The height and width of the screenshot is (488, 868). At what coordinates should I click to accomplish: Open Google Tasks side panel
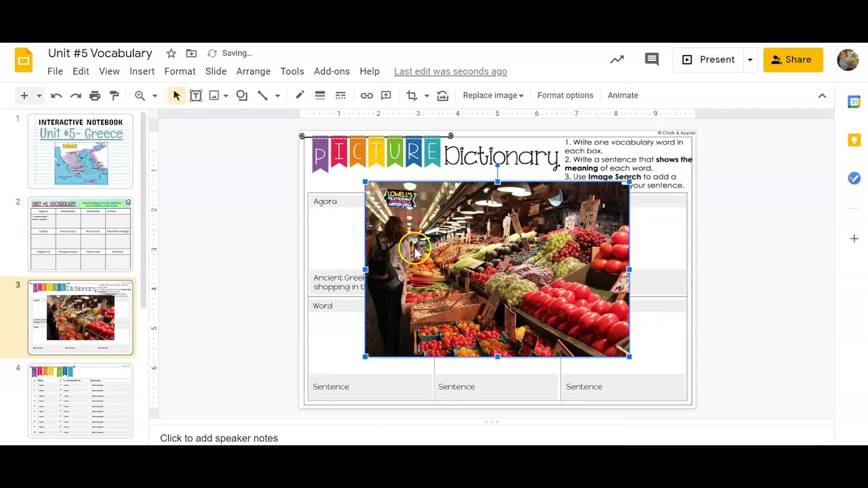coord(854,178)
